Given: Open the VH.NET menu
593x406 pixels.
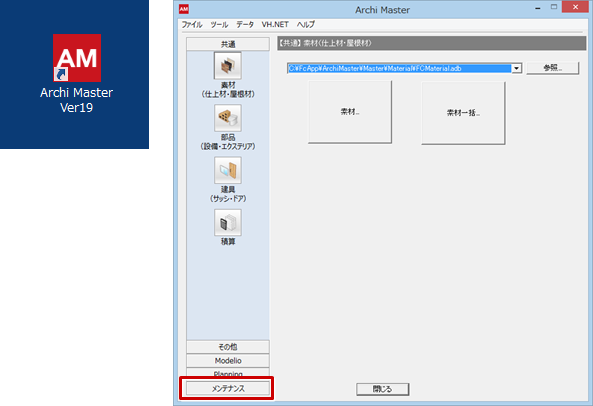Looking at the screenshot, I should click(x=275, y=25).
